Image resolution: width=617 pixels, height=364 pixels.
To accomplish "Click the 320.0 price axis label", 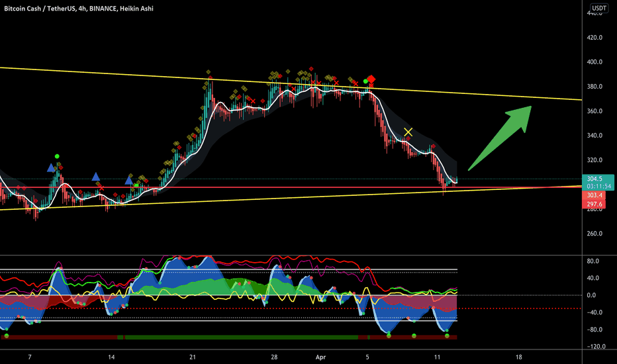I will click(594, 159).
